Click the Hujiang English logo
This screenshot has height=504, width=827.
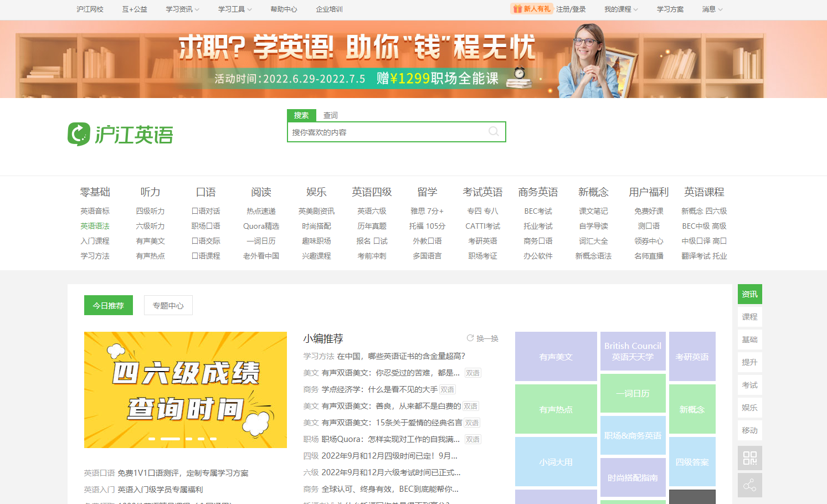click(x=120, y=134)
